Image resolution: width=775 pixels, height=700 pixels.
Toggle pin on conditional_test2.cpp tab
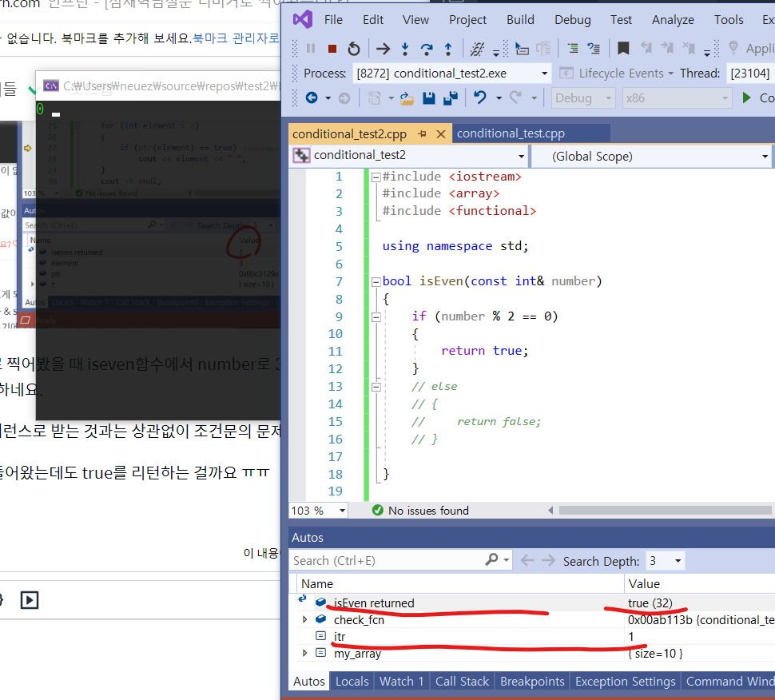(x=422, y=133)
